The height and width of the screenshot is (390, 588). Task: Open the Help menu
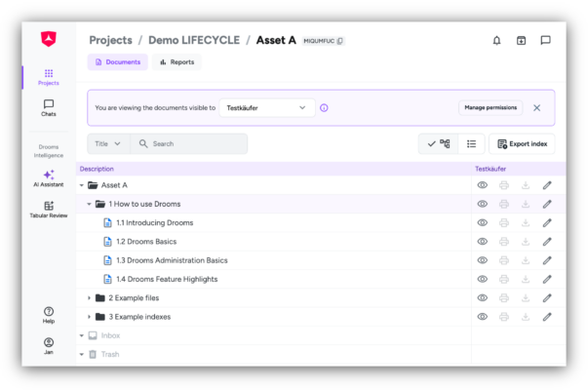49,315
